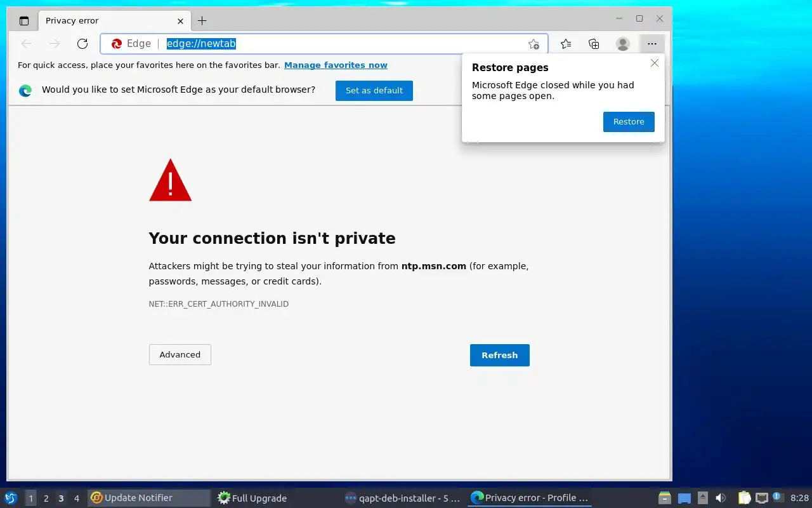Screen dimensions: 812x508
Task: Switch to virtual desktop 3
Action: point(62,498)
